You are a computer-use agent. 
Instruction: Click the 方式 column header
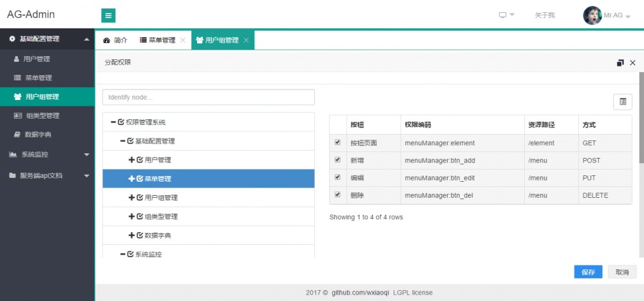(605, 125)
